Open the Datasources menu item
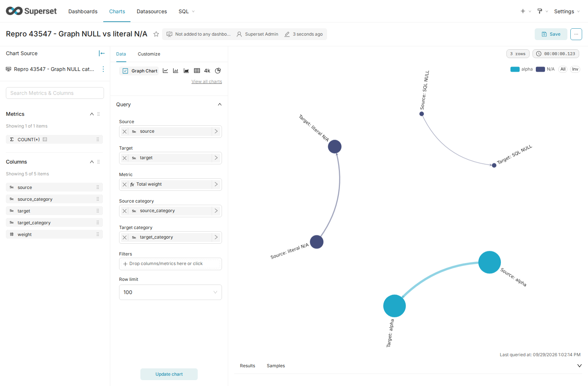The image size is (588, 386). [152, 11]
